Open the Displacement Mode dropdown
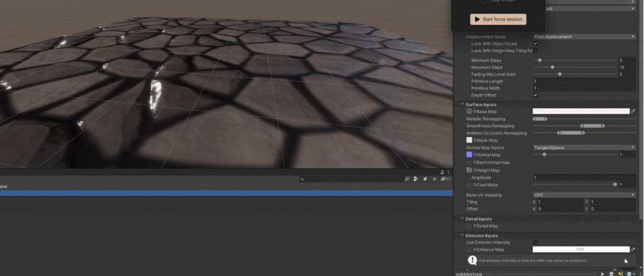This screenshot has width=644, height=276. coord(584,36)
